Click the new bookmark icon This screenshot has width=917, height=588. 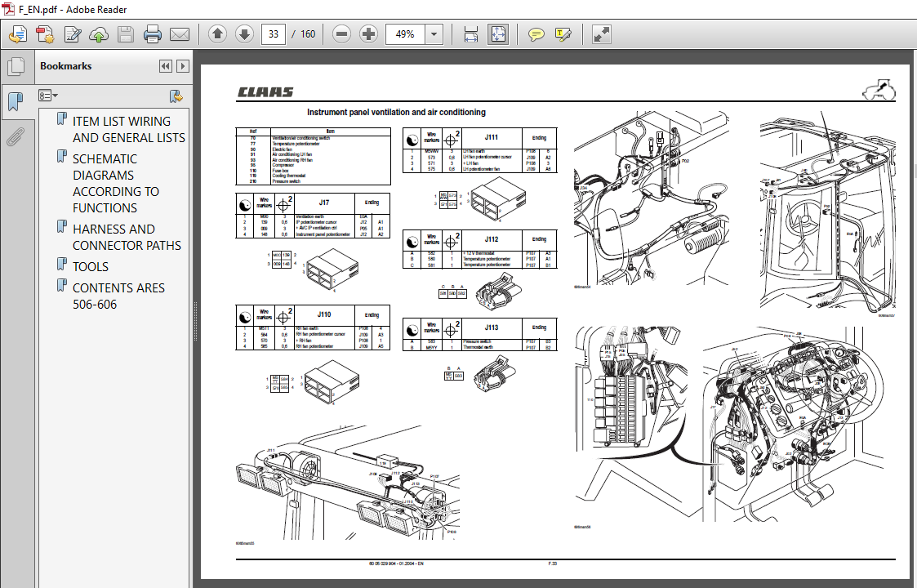[176, 96]
